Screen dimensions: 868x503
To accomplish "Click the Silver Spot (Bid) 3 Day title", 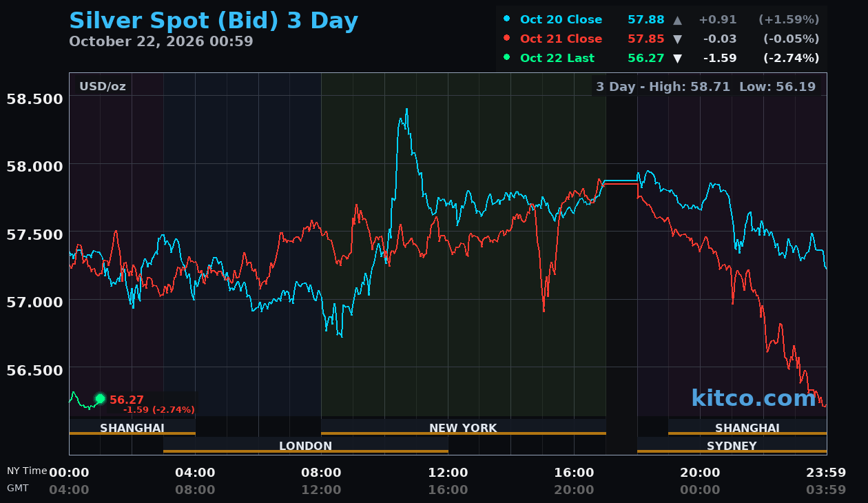I will tap(214, 21).
